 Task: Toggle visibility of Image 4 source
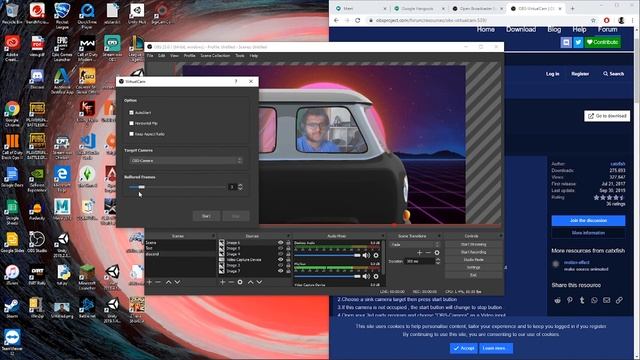coord(280,254)
